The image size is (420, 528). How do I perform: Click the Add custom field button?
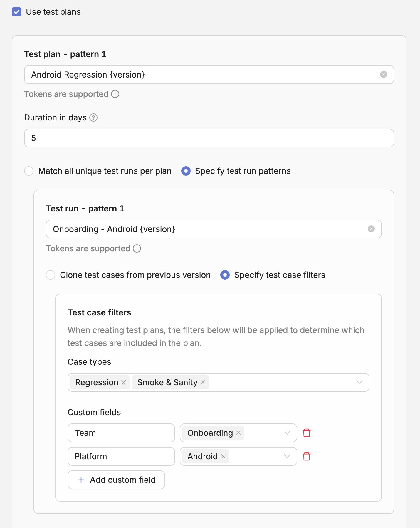point(116,480)
